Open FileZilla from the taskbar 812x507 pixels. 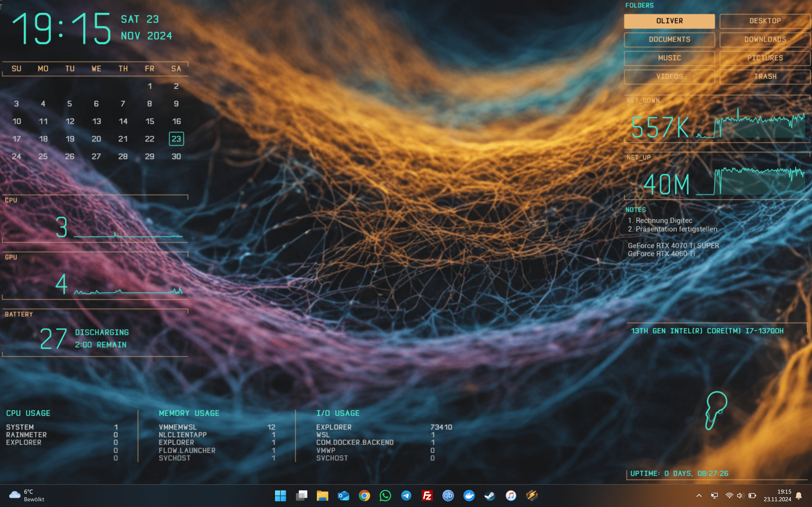click(x=427, y=495)
